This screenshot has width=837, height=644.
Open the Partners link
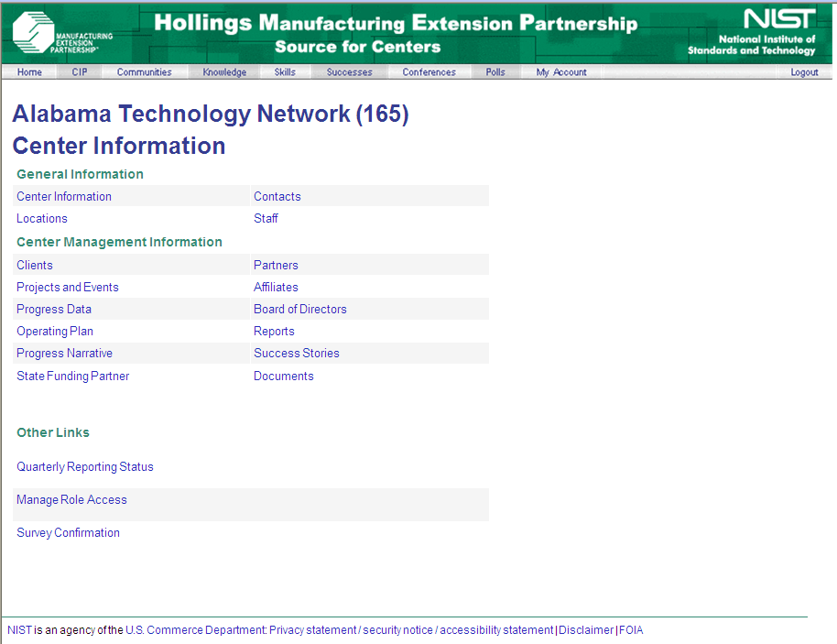tap(276, 266)
